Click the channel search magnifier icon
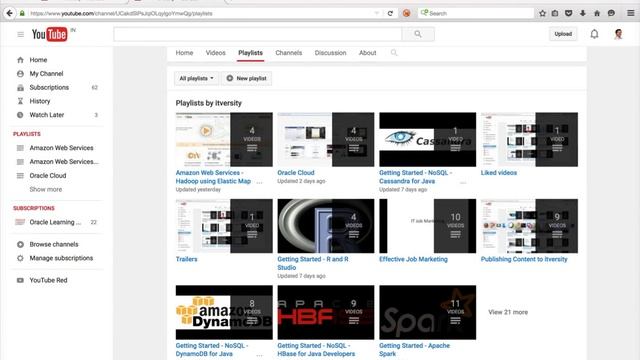The image size is (640, 360). tap(394, 53)
